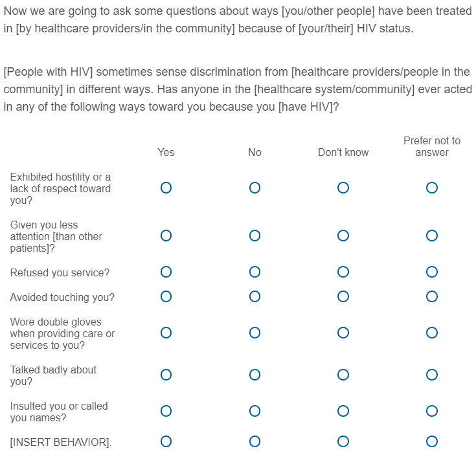Image resolution: width=476 pixels, height=453 pixels.
Task: Choose No for insulted you or called names
Action: tap(255, 411)
